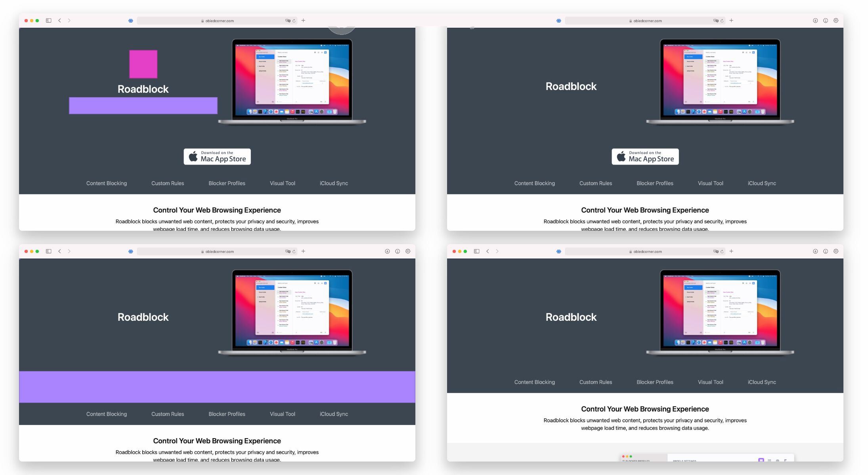Click the info icon in the bottom-right window toolbar
This screenshot has width=868, height=475.
click(826, 251)
